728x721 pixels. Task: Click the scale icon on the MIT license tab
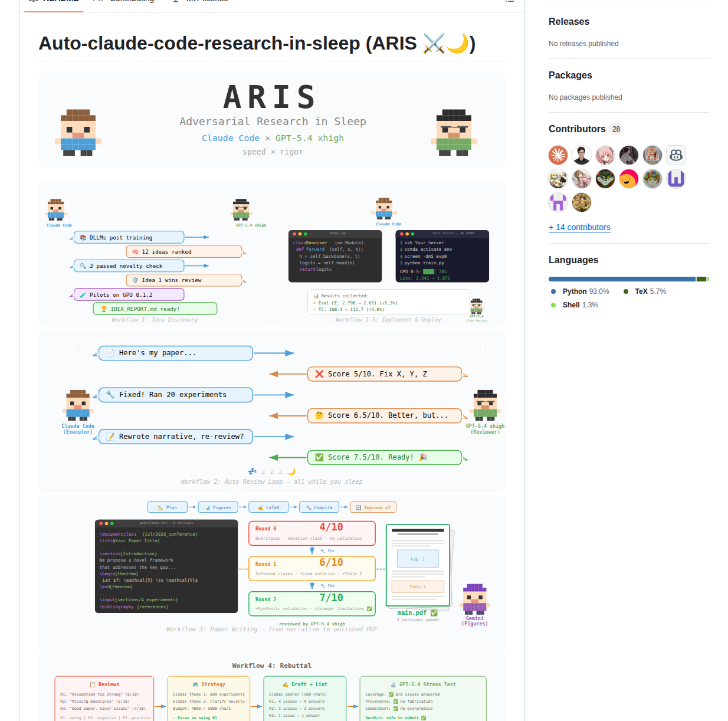tap(175, 1)
